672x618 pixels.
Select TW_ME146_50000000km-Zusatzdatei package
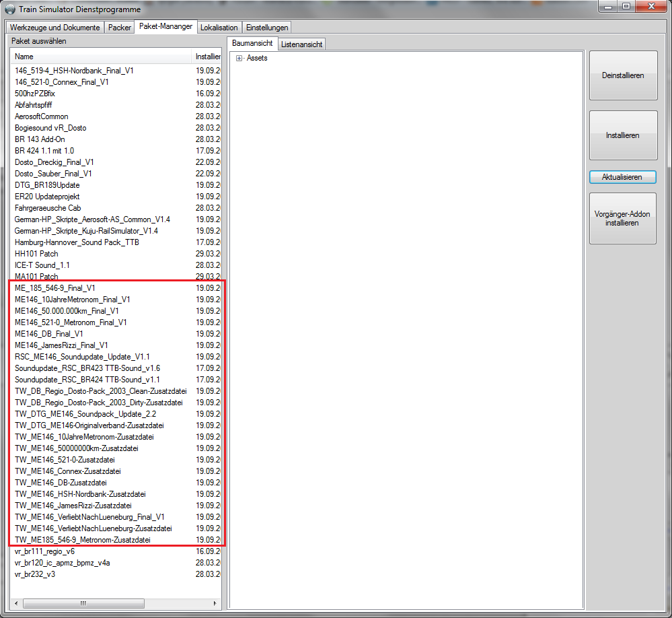point(76,448)
